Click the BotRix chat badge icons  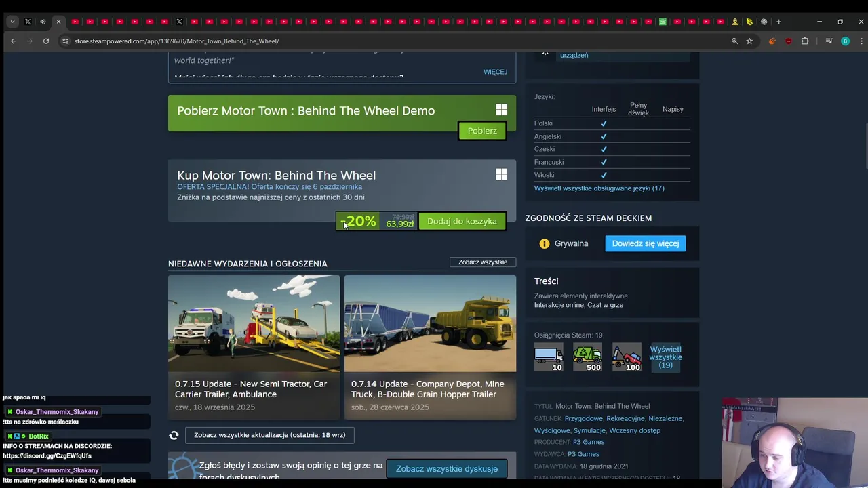point(17,436)
